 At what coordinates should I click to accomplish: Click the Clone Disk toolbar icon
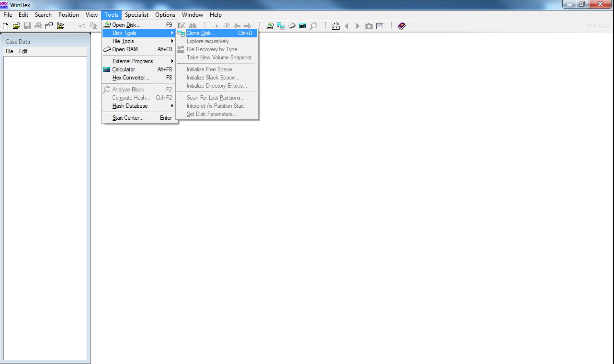(281, 26)
